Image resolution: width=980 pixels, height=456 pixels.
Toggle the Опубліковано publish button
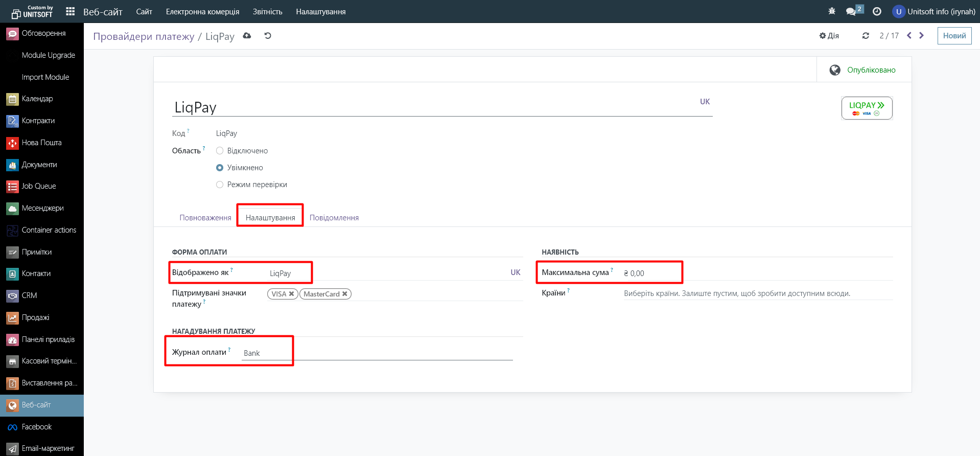coord(864,70)
